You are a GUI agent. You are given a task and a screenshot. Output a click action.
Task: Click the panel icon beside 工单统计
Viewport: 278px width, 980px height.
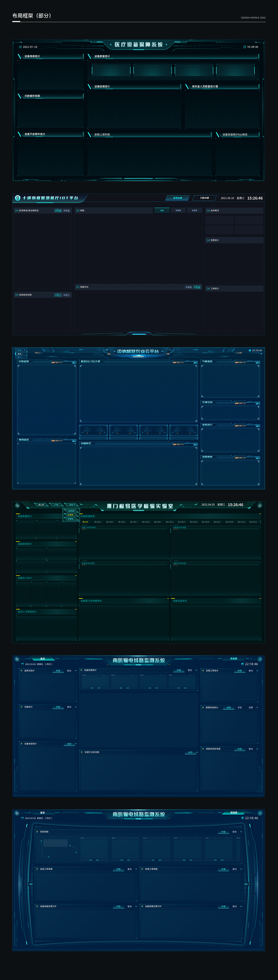[x=208, y=288]
